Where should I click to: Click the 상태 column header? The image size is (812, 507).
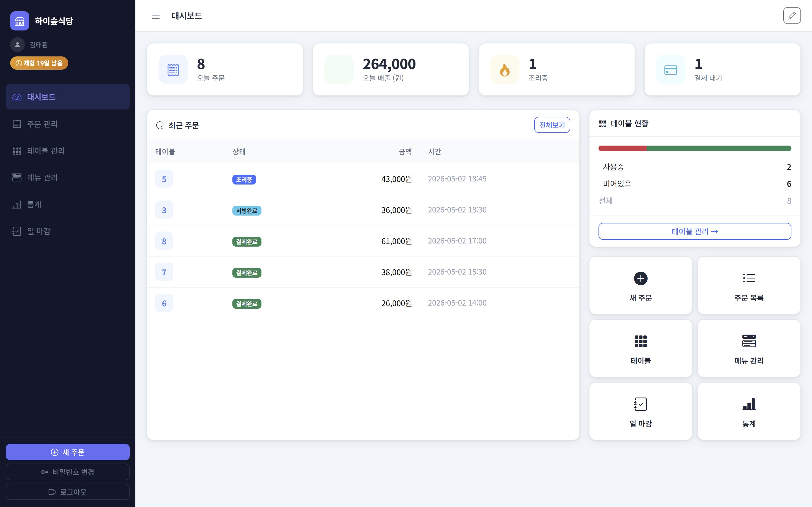tap(239, 152)
